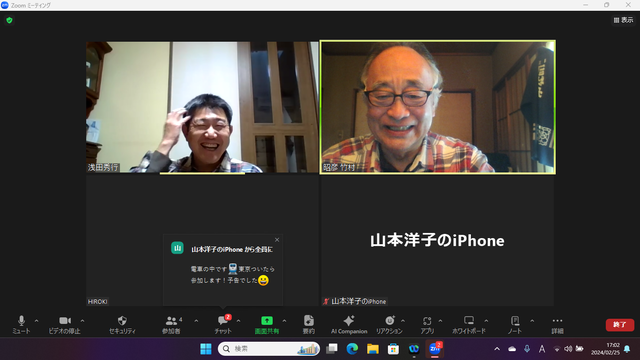Screen dimensions: 640x360
Task: Dismiss the chat message popup
Action: (x=277, y=240)
